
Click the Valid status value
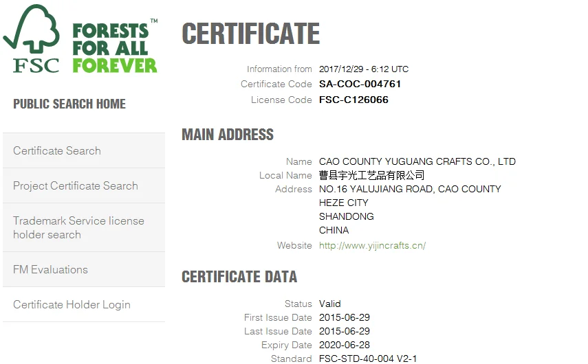330,304
